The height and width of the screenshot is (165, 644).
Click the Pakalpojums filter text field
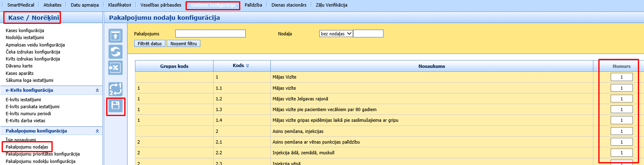[x=210, y=34]
